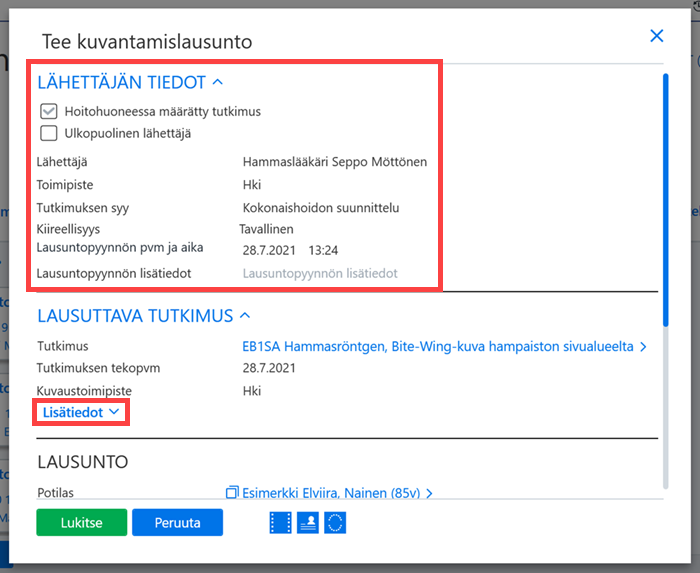This screenshot has width=700, height=573.
Task: Click the patient card icon button
Action: click(x=308, y=523)
